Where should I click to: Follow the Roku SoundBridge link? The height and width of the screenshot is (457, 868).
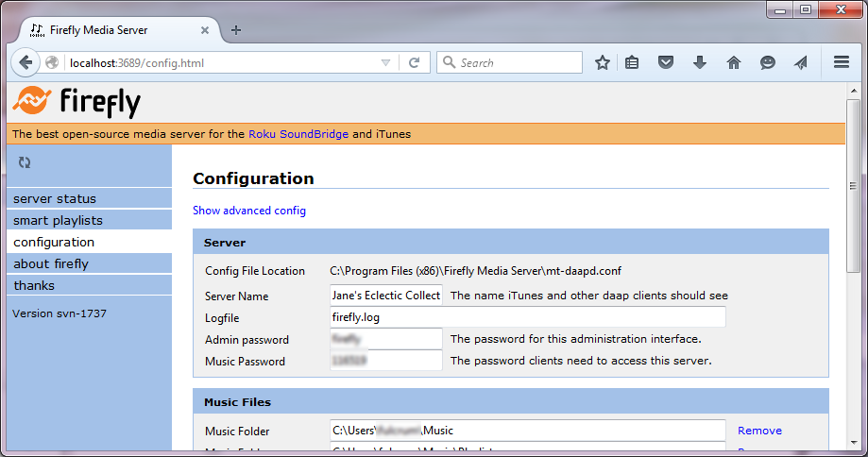(x=298, y=134)
